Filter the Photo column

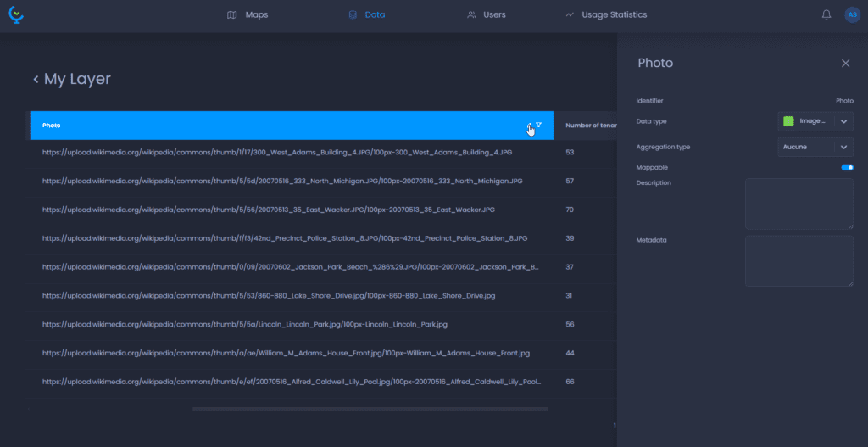(x=538, y=126)
